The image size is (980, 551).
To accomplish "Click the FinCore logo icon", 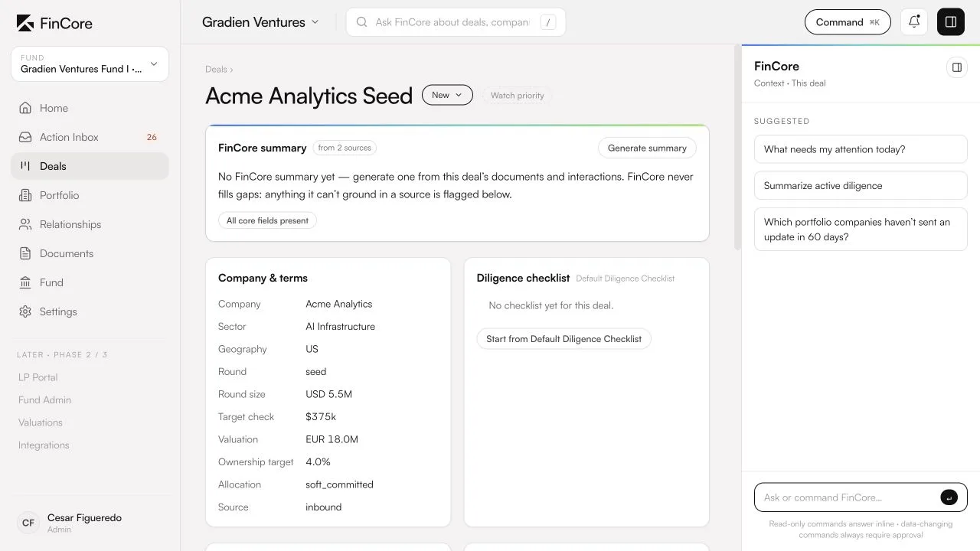I will pyautogui.click(x=25, y=23).
